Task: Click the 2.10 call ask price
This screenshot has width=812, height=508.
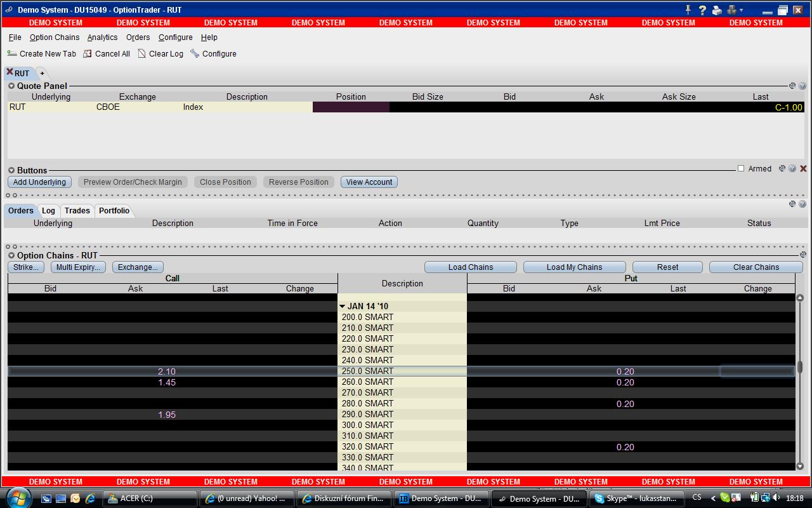Action: tap(167, 371)
